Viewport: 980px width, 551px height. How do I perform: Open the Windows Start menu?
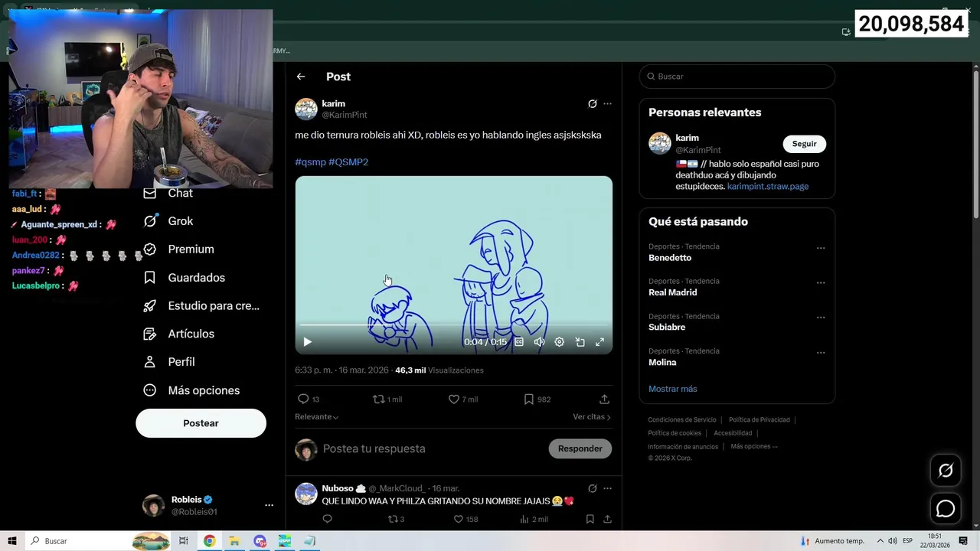[x=12, y=541]
